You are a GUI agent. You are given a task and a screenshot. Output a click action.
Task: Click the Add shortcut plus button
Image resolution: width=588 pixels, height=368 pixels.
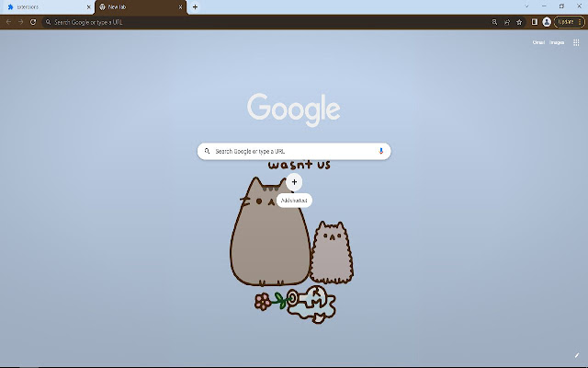point(294,182)
